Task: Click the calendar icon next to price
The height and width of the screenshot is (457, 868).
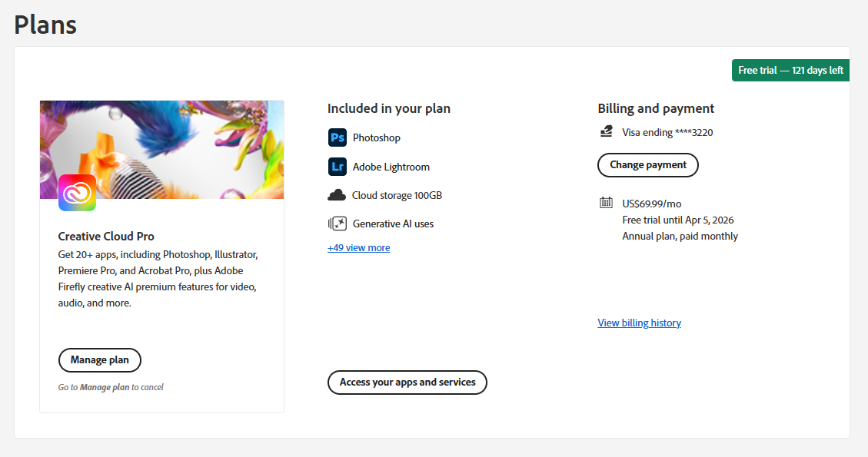Action: pyautogui.click(x=606, y=203)
